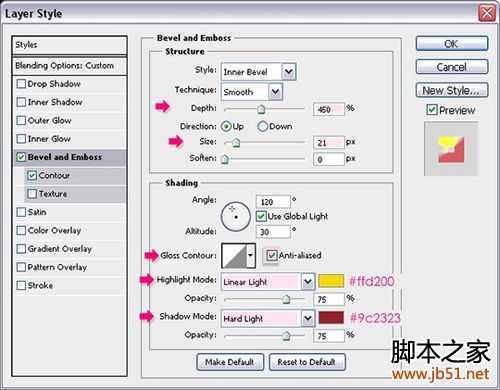Select the Bevel and Emboss label
The image size is (500, 390).
65,157
